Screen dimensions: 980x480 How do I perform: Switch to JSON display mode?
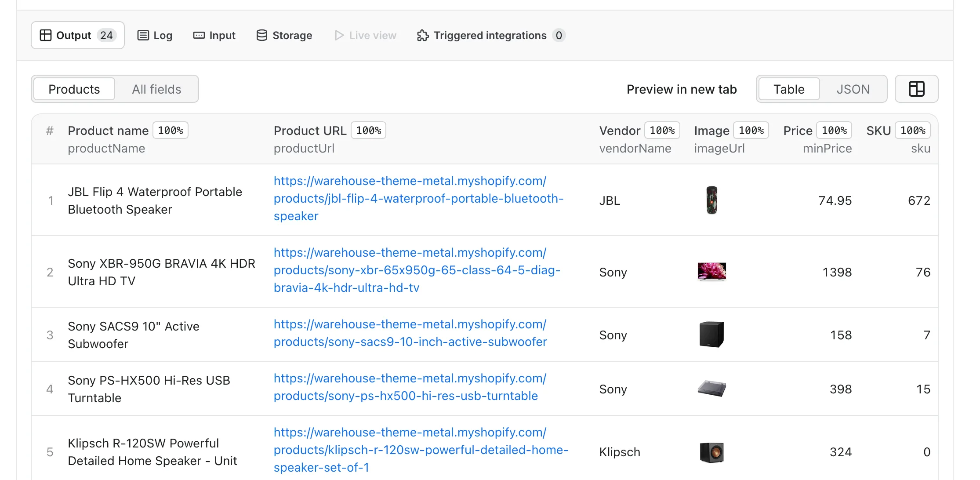click(x=853, y=89)
